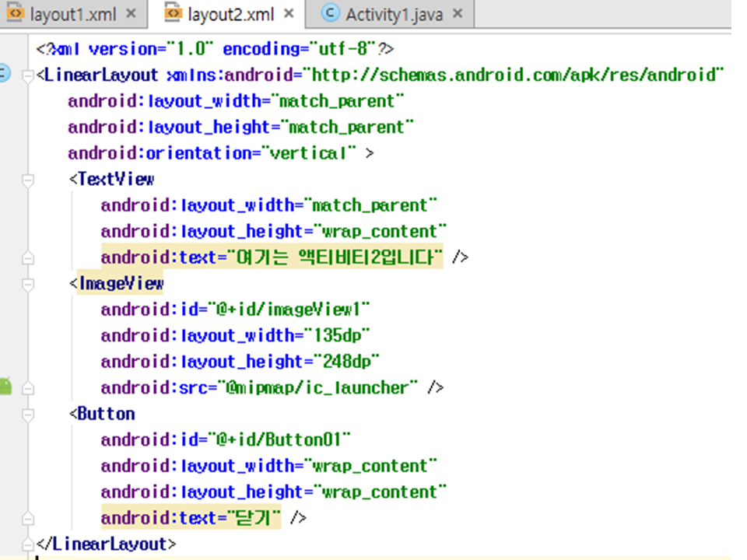This screenshot has width=747, height=560.
Task: Collapse the TextView element in the gutter
Action: [x=29, y=180]
